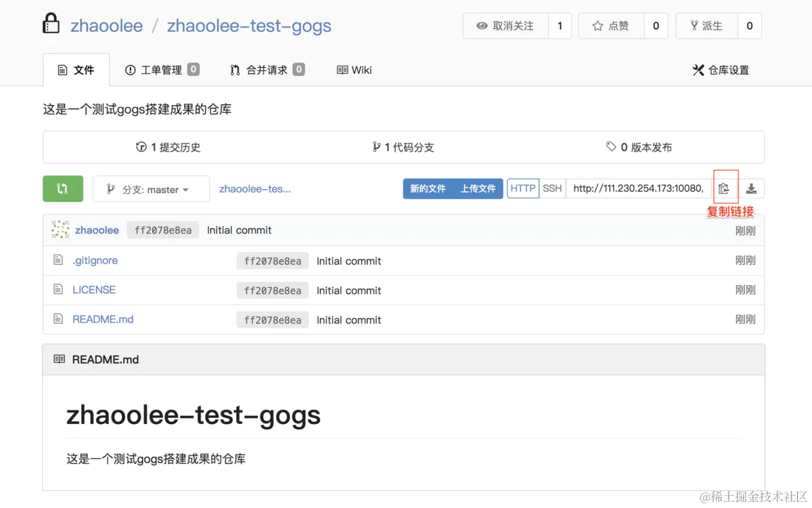Click the download repository icon
The image size is (812, 508).
click(x=751, y=189)
